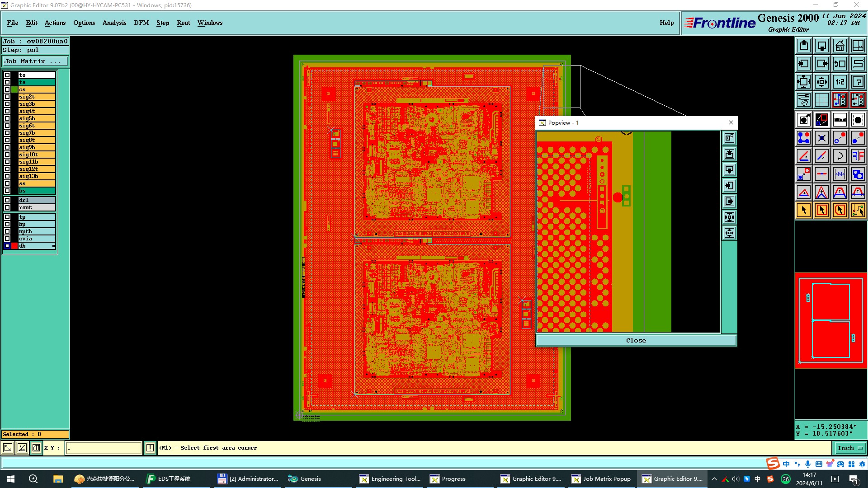Select the measure ruler tool

tap(840, 120)
